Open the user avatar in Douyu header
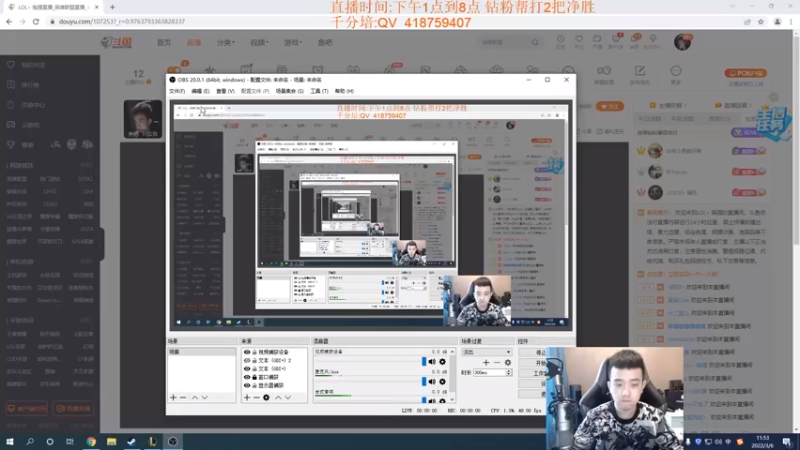Viewport: 800px width, 450px height. (683, 42)
